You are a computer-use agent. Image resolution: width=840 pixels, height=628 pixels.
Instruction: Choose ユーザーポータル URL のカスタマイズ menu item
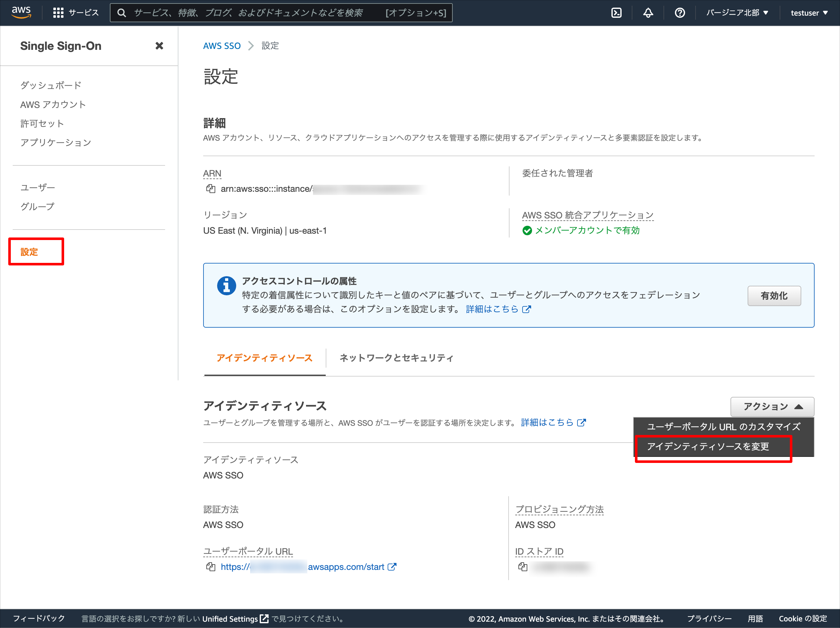click(x=723, y=427)
